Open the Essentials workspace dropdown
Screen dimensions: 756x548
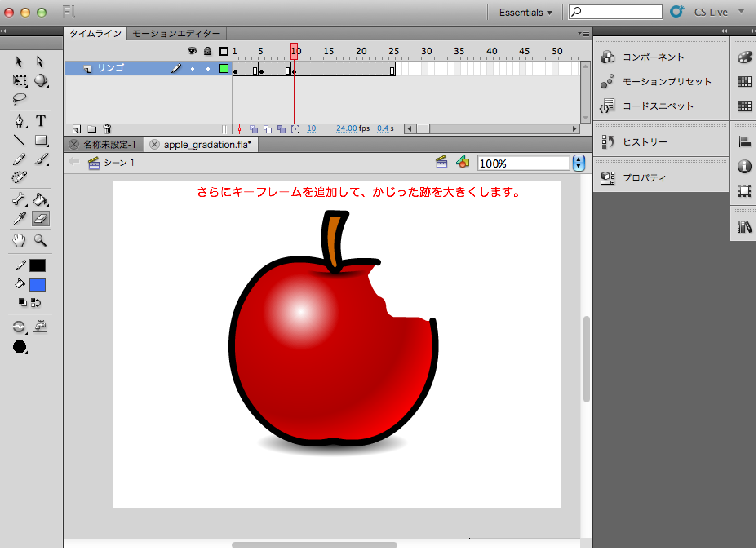click(x=525, y=13)
